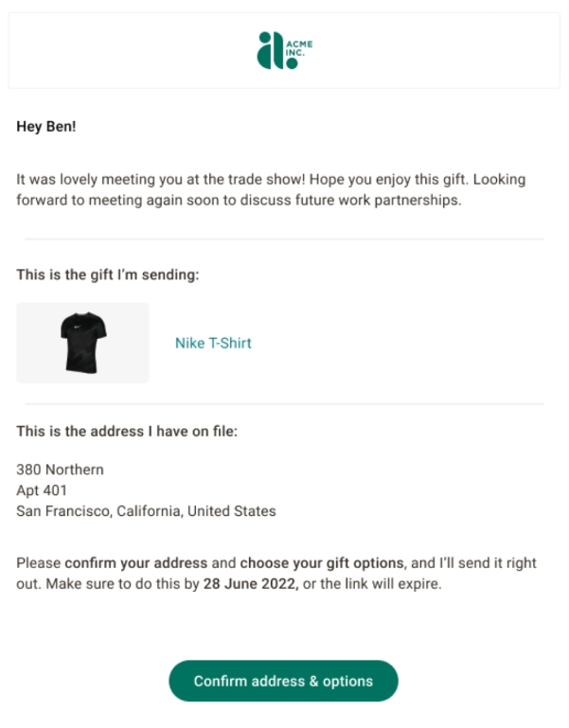Click the "Hey Ben!" greeting
The height and width of the screenshot is (728, 569).
(45, 127)
